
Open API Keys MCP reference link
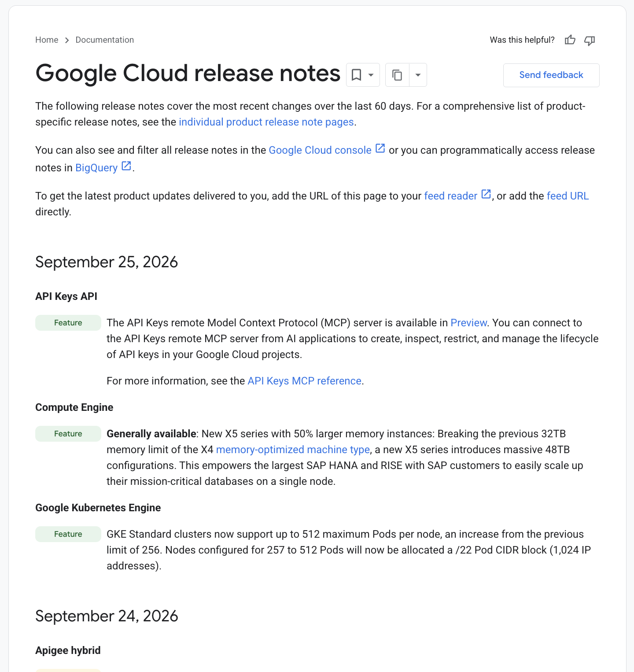(x=305, y=381)
